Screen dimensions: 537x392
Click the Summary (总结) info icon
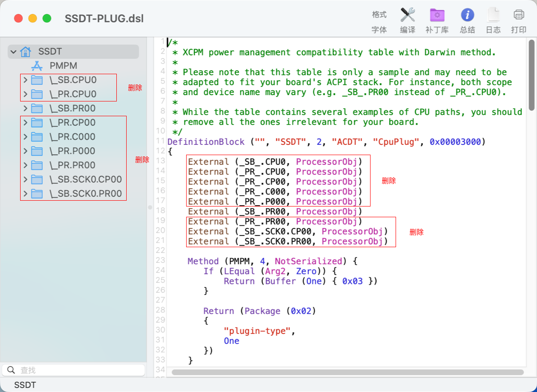467,15
